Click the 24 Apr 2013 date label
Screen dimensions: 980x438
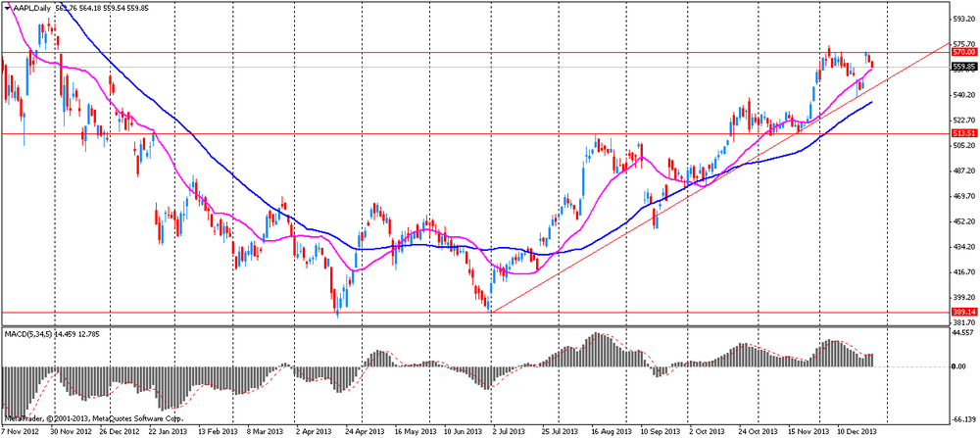coord(366,431)
